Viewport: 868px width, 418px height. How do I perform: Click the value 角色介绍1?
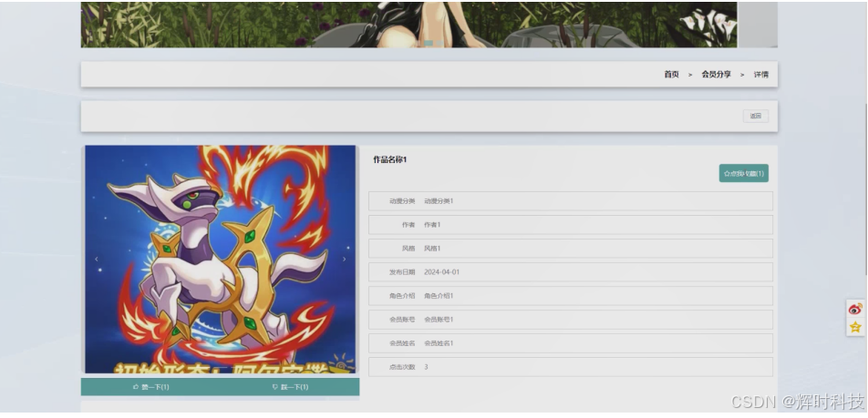439,296
